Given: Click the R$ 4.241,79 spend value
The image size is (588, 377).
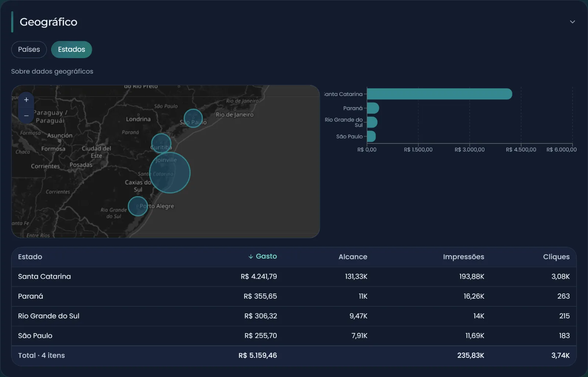Looking at the screenshot, I should pyautogui.click(x=259, y=277).
